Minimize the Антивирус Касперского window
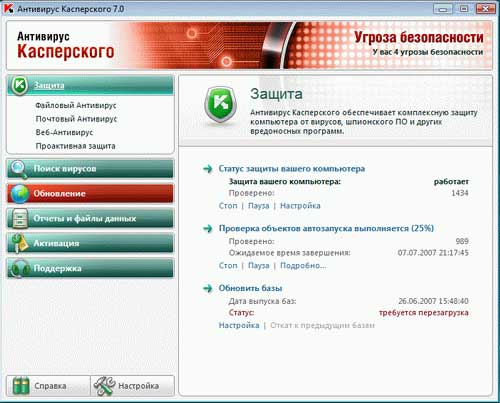The image size is (500, 403). (x=443, y=9)
